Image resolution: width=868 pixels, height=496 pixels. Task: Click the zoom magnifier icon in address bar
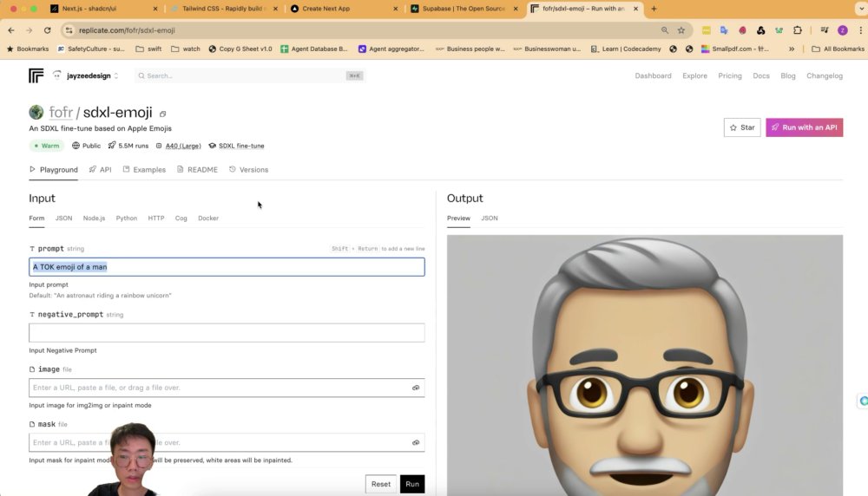(664, 30)
